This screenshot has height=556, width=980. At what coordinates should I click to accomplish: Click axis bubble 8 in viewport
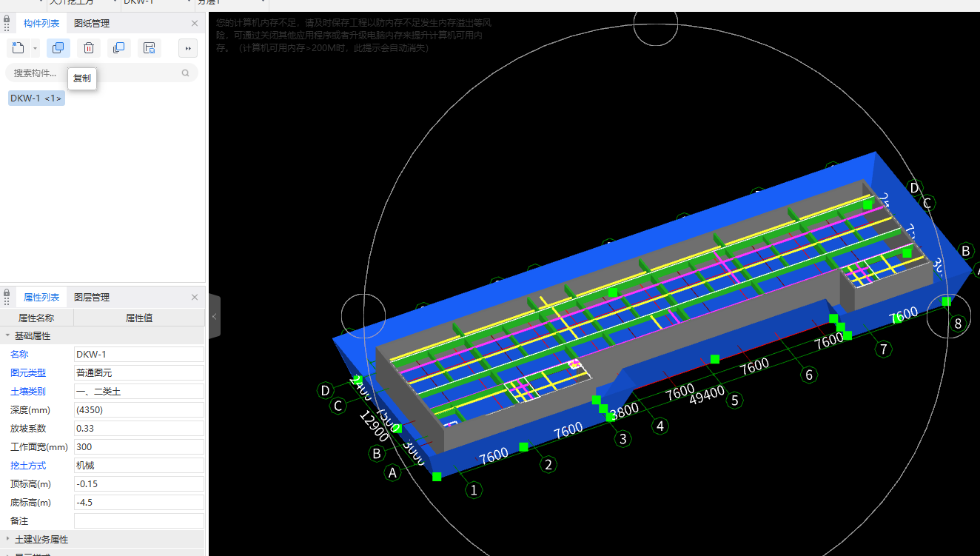(x=958, y=324)
